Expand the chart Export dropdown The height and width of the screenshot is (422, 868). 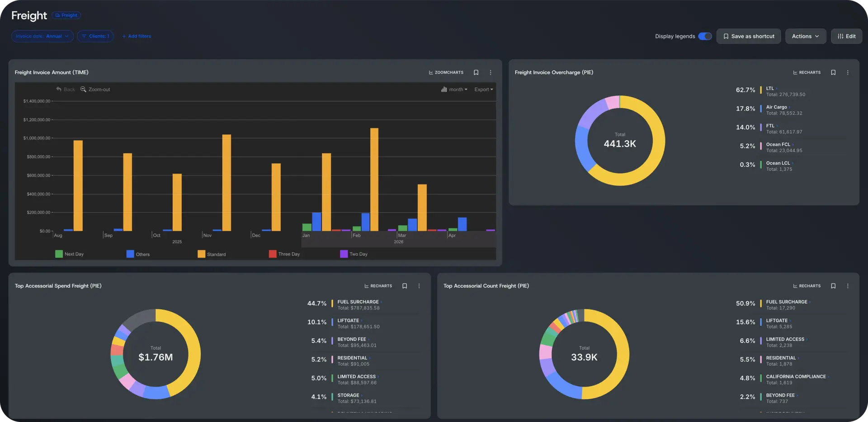[484, 90]
